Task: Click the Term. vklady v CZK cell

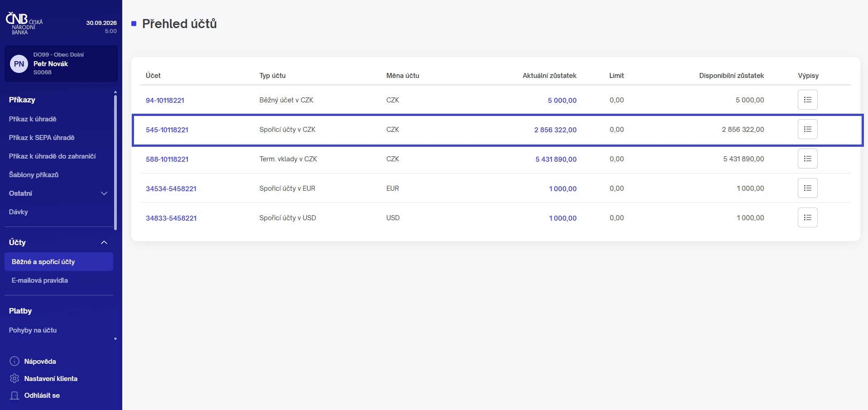Action: point(288,159)
